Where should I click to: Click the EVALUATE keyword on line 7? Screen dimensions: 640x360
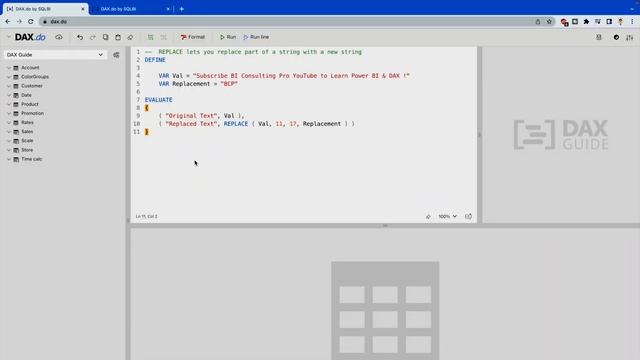158,100
